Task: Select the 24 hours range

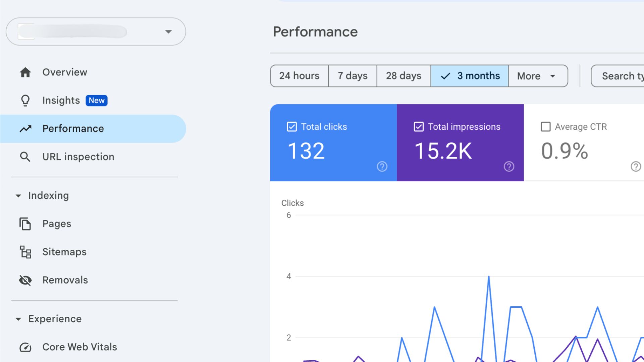Action: click(299, 76)
